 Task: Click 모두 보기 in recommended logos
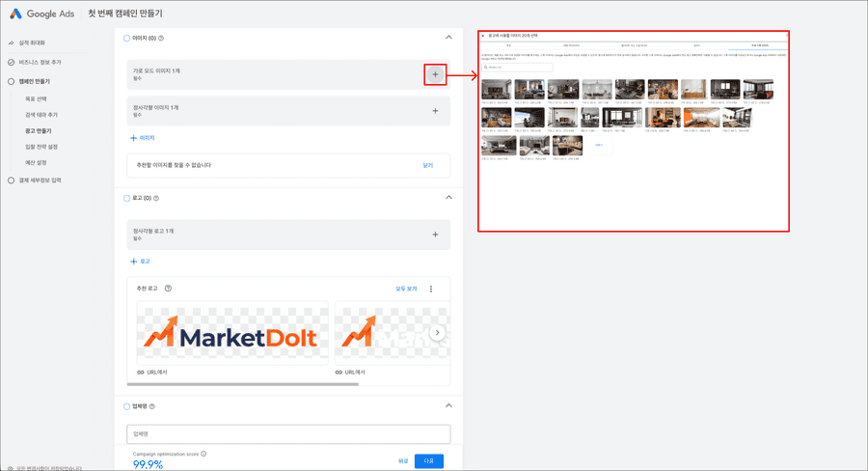[406, 289]
